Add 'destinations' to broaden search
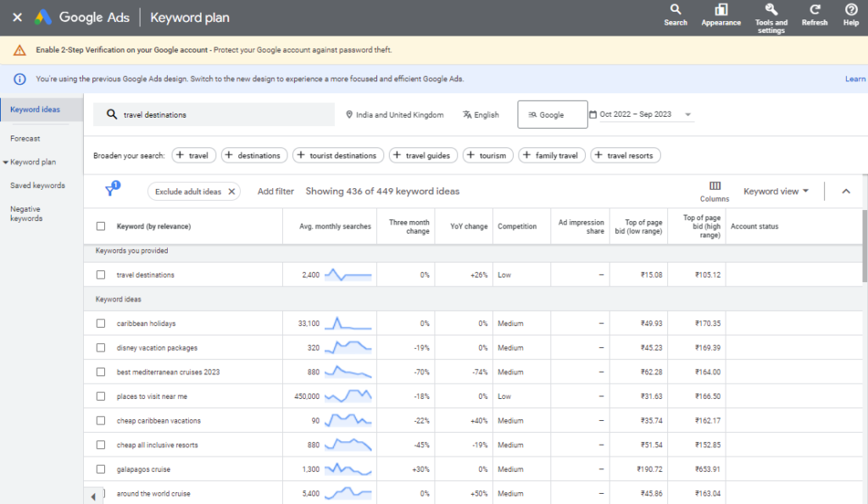 pos(254,156)
